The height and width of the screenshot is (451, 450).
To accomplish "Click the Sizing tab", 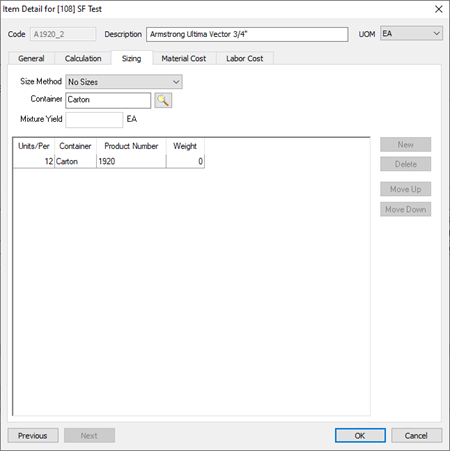I will [131, 58].
